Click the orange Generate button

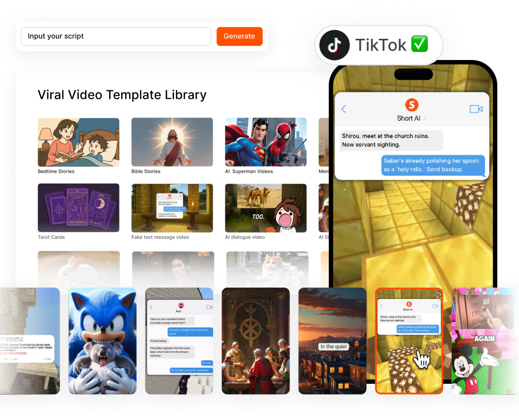tap(239, 36)
